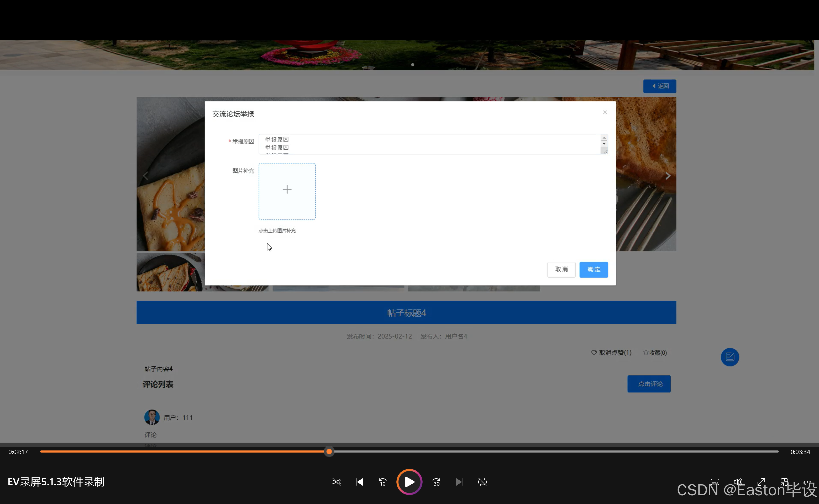Click the textarea's scroll up arrow

click(604, 138)
